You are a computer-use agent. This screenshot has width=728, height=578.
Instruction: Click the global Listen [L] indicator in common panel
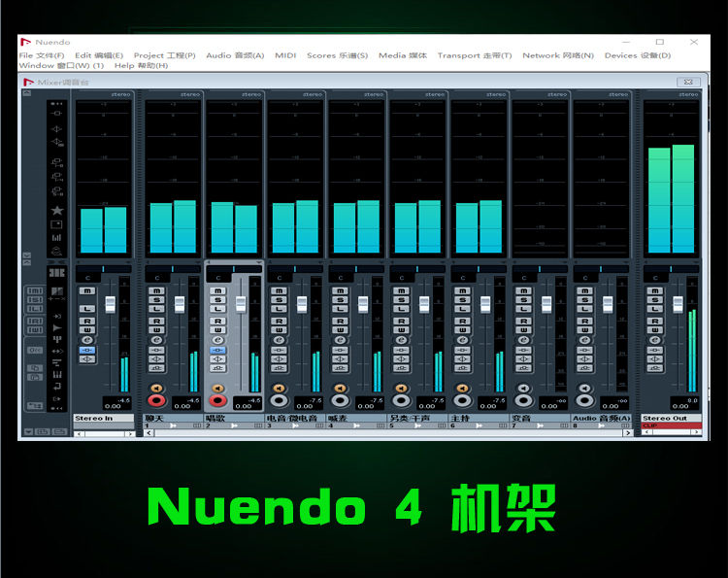35,309
